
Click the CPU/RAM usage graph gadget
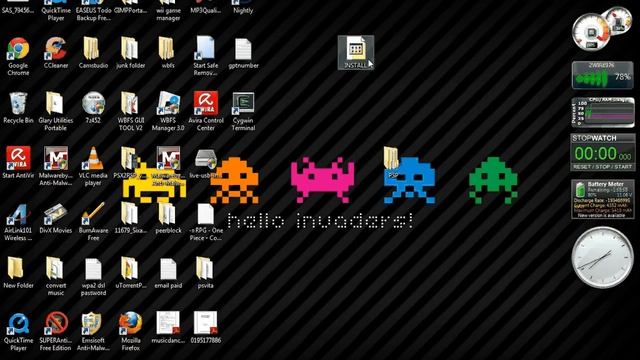coord(603,112)
